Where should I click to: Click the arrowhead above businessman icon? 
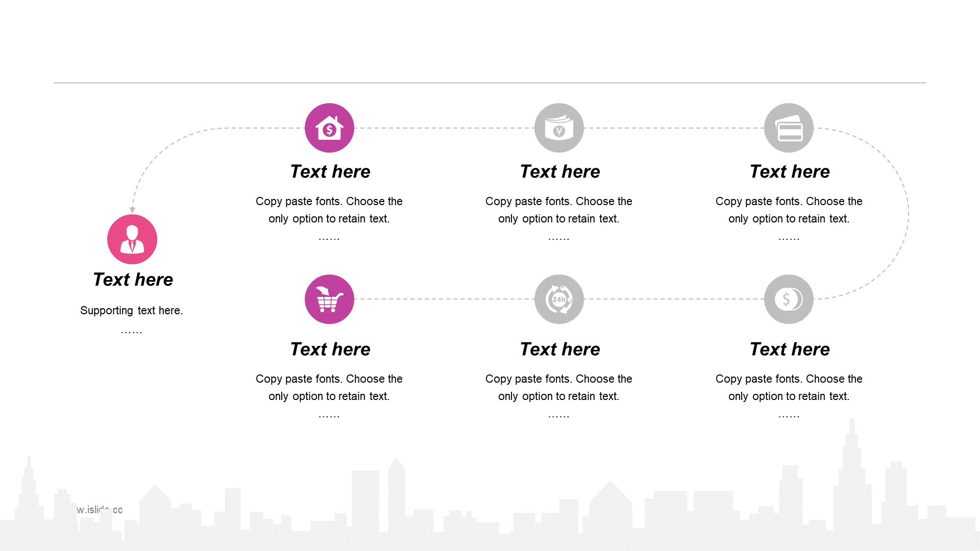tap(132, 210)
